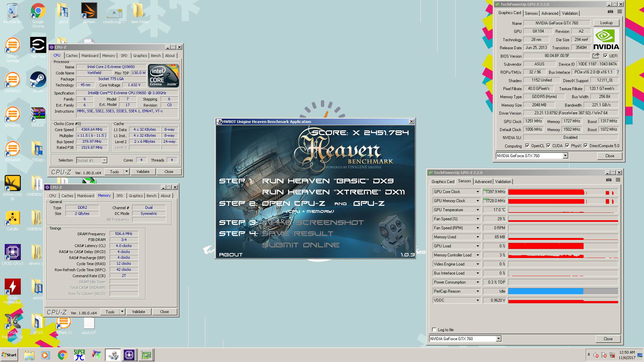The width and height of the screenshot is (644, 362).
Task: Click the GPU Core Clock sensor graph
Action: [x=563, y=192]
